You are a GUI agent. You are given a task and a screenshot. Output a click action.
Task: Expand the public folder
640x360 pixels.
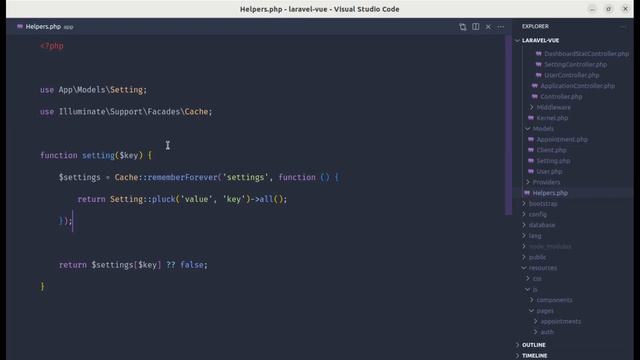537,257
